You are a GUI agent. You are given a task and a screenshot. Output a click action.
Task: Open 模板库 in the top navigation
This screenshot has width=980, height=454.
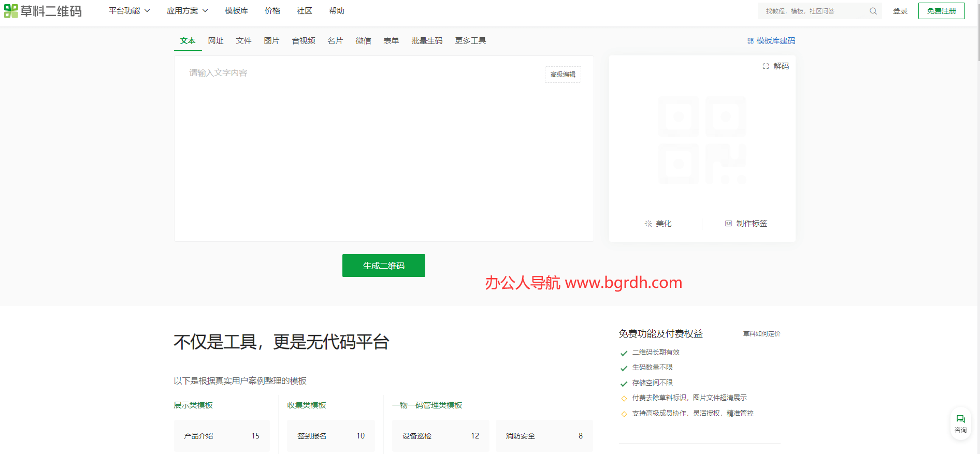(236, 11)
